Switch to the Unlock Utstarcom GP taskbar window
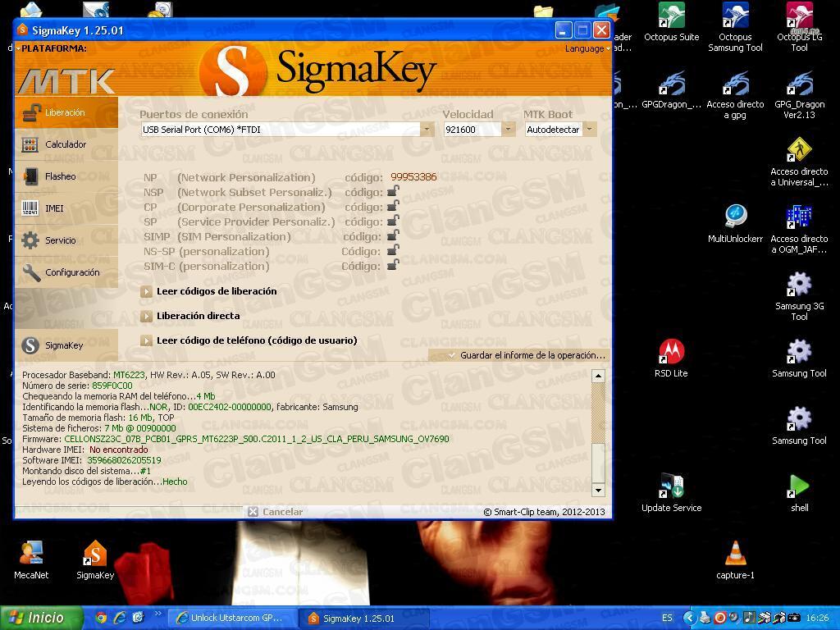This screenshot has width=840, height=630. pos(231,619)
